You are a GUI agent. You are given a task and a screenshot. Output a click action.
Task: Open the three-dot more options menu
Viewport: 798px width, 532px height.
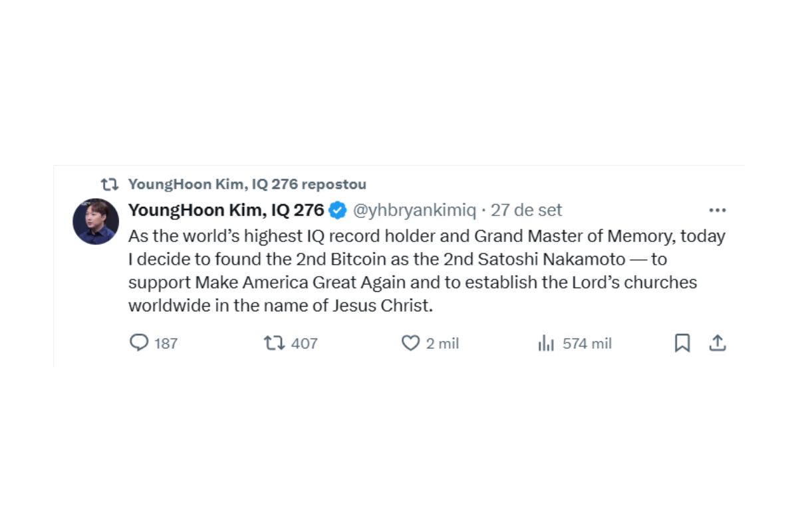[x=717, y=210]
